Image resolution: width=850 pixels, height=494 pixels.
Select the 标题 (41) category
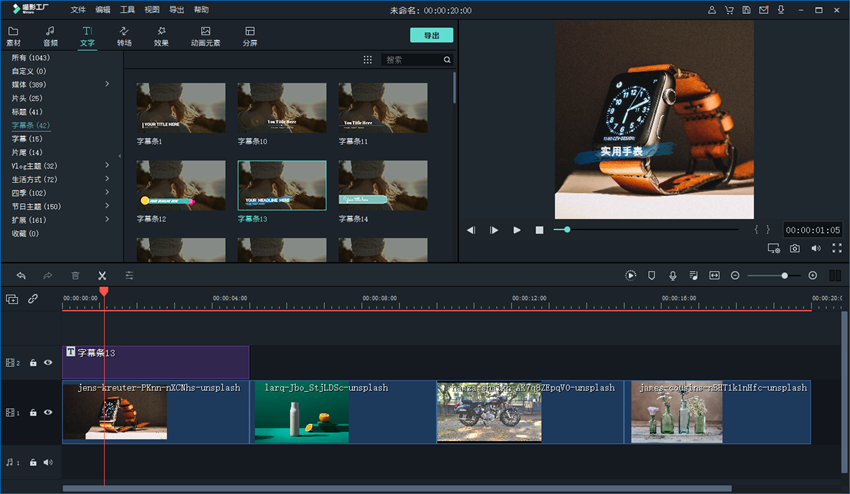(27, 112)
